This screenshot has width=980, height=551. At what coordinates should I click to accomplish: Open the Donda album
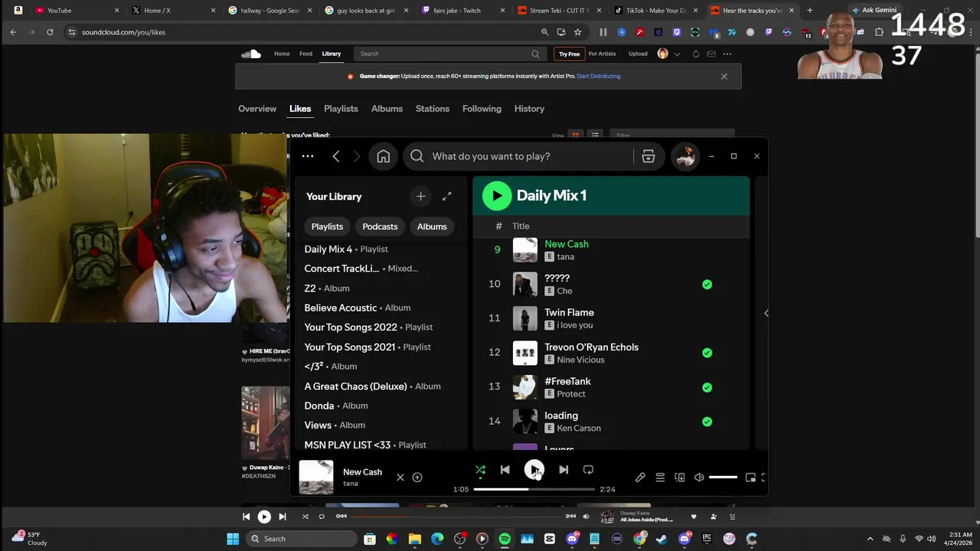pos(336,406)
